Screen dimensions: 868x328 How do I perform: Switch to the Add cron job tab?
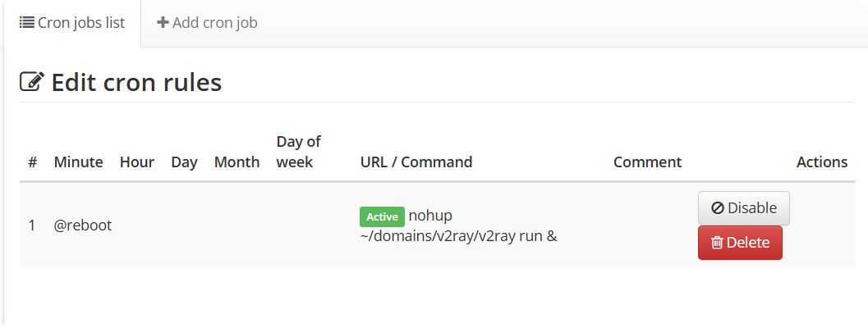[207, 23]
